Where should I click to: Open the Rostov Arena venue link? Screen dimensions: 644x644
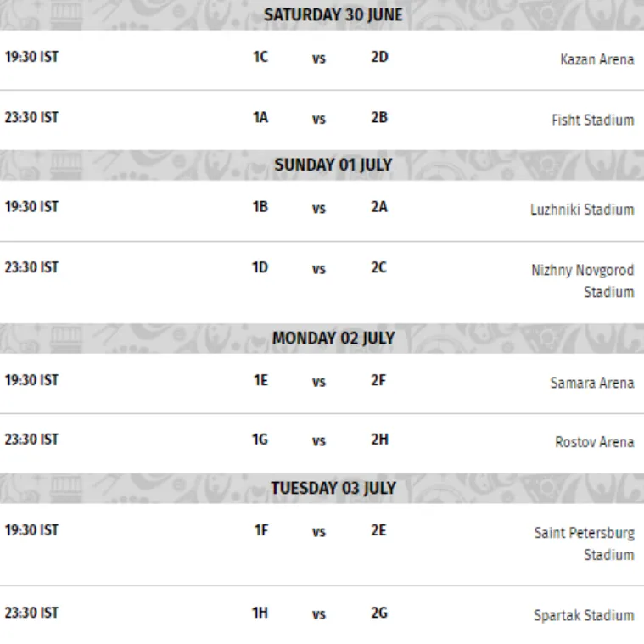[x=594, y=442]
